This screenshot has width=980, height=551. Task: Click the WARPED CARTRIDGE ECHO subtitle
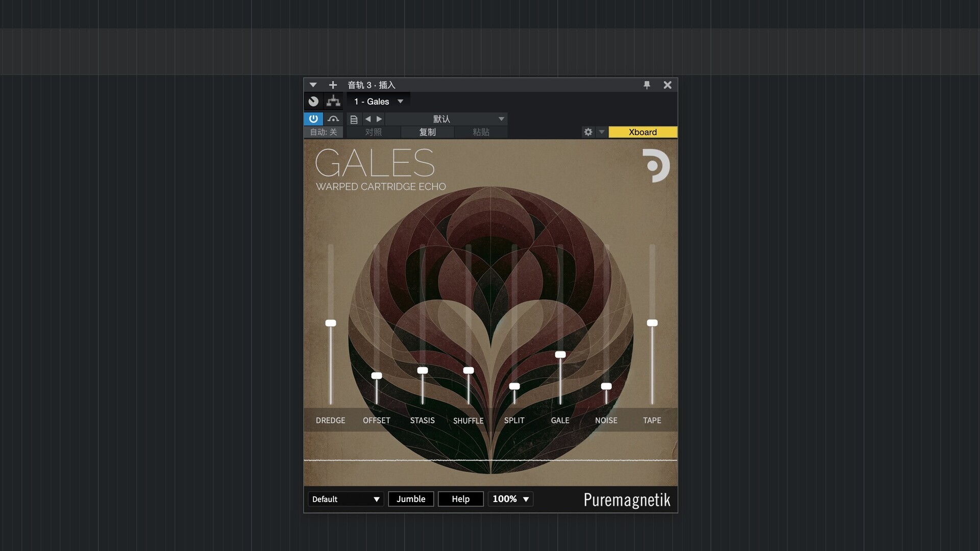(x=381, y=187)
